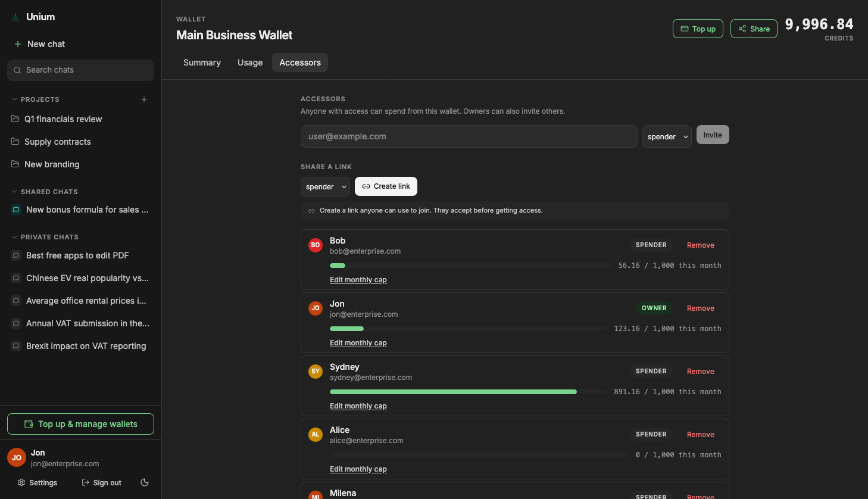
Task: Focus the Search chats field
Action: (x=80, y=70)
